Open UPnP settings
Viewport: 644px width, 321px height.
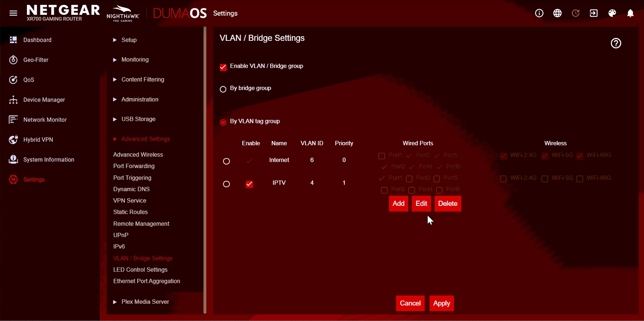tap(121, 235)
